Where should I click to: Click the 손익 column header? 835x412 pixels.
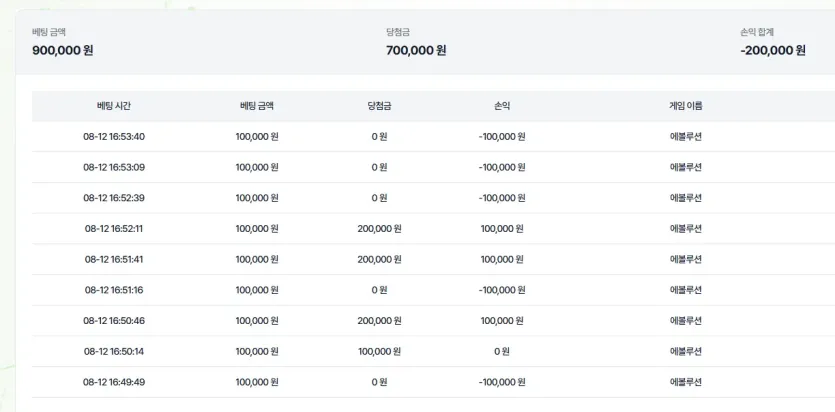tap(502, 106)
